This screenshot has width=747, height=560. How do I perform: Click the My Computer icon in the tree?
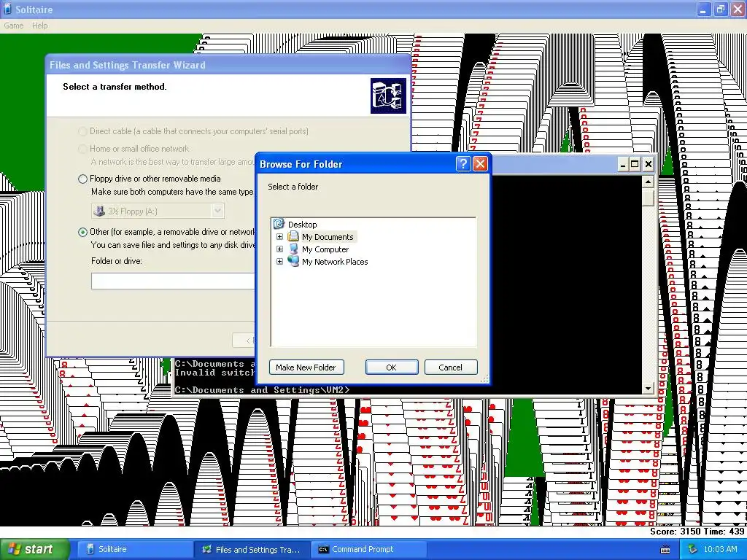coord(293,249)
